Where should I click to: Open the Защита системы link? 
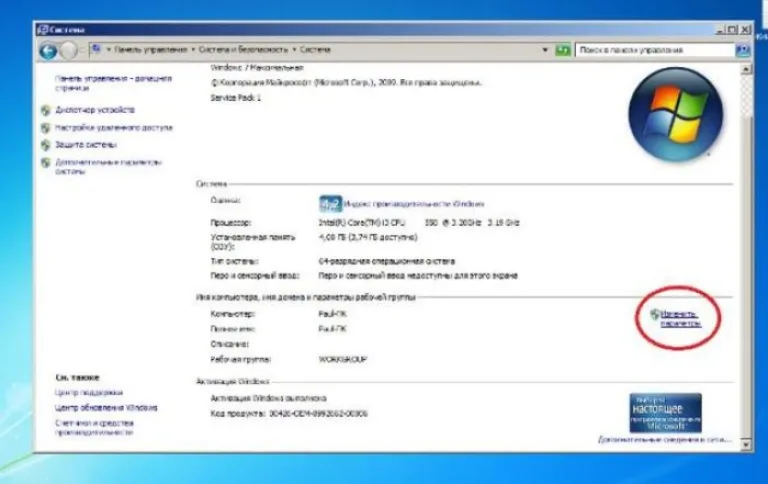coord(86,145)
